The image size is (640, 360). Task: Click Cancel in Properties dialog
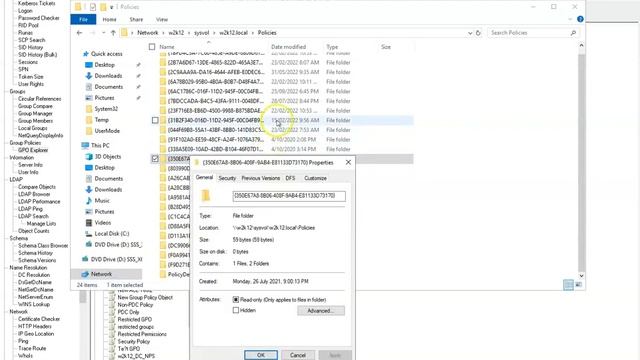(x=298, y=355)
